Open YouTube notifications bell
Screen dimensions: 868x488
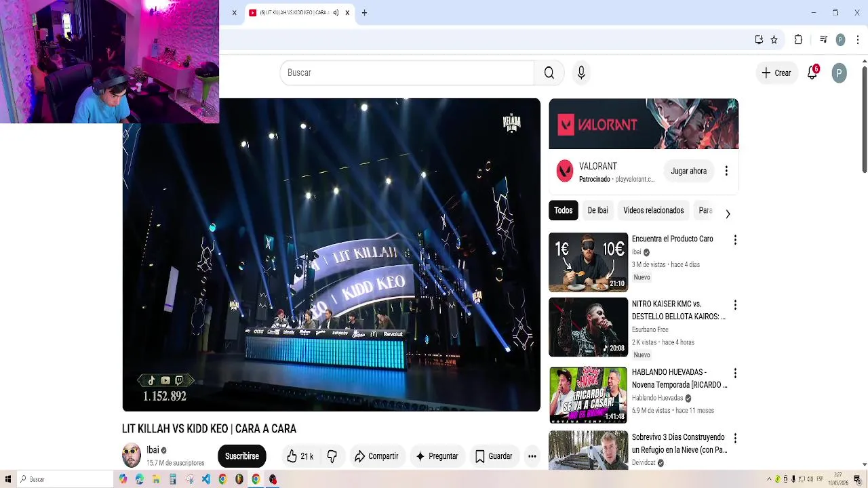[812, 73]
